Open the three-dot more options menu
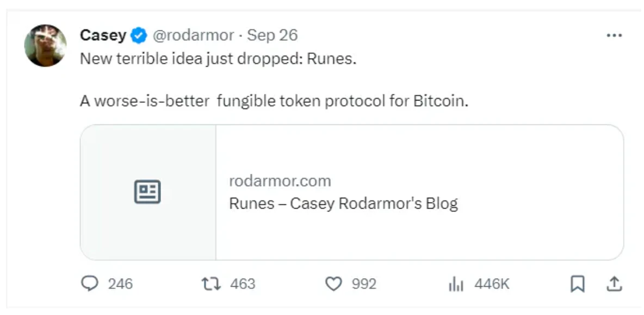Viewport: 644px width, 315px height. (614, 35)
